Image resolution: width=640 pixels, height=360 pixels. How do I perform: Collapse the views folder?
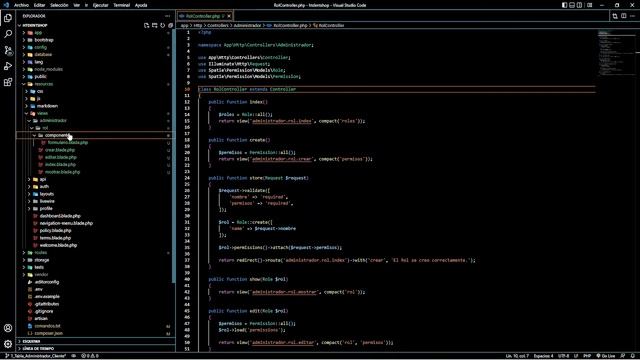[42, 113]
